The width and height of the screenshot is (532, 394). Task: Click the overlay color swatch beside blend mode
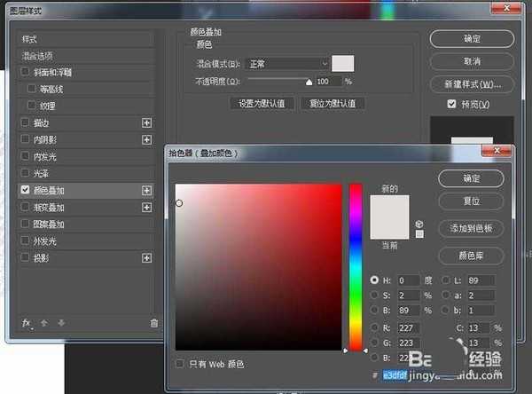(342, 64)
